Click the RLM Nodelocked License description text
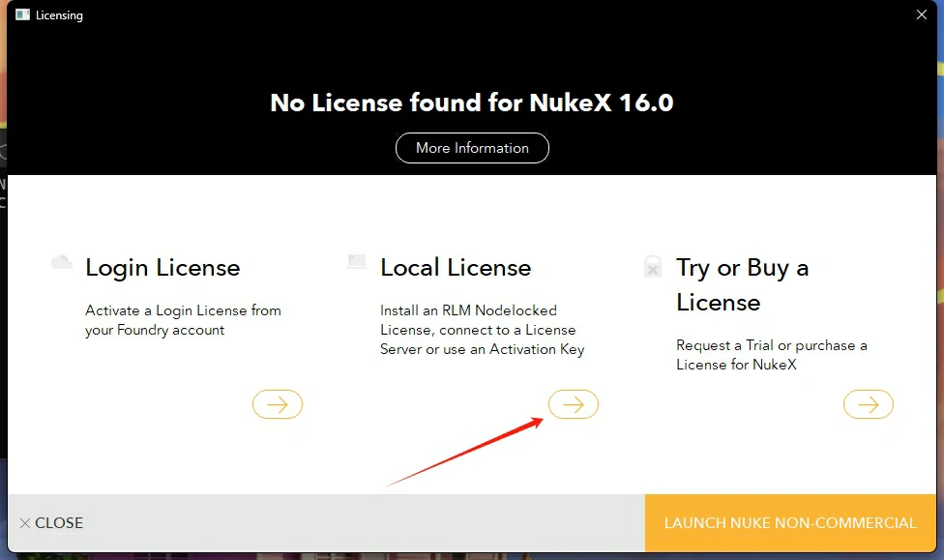Image resolution: width=944 pixels, height=560 pixels. click(x=482, y=330)
